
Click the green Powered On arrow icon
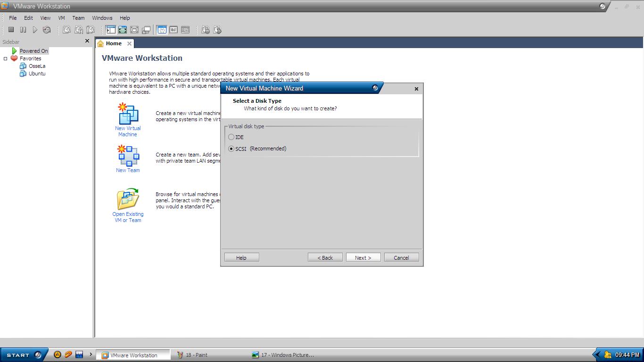[x=15, y=50]
